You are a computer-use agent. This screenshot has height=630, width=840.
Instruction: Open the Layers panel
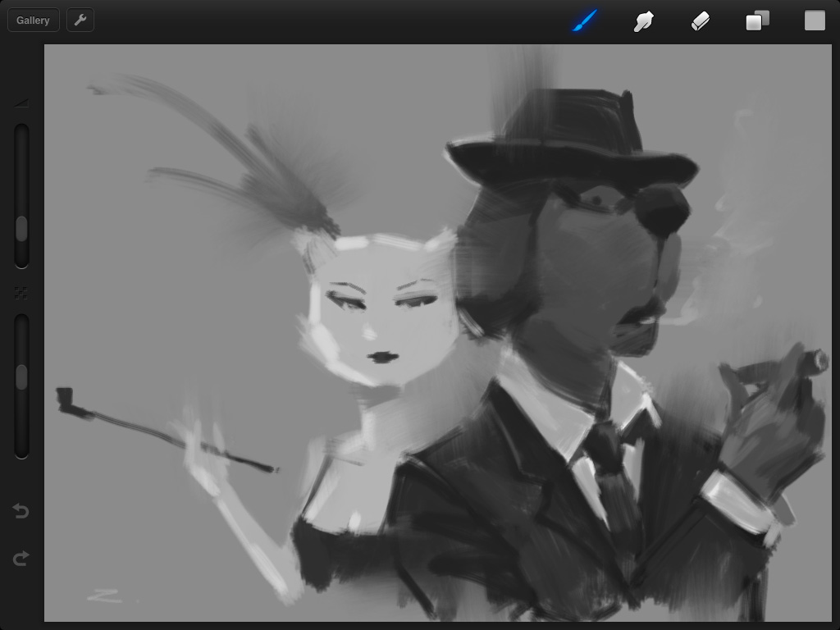(757, 21)
